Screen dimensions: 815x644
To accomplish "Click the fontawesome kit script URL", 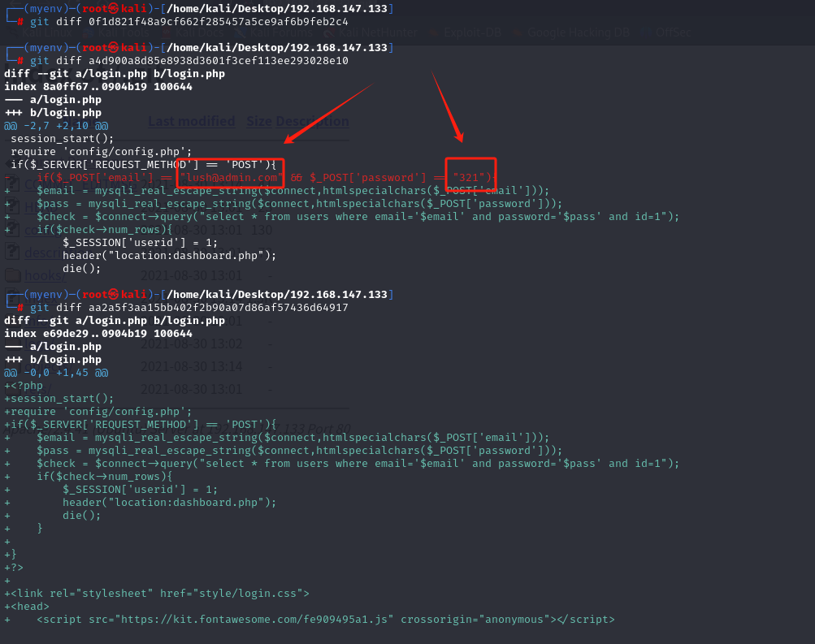I will [x=254, y=620].
